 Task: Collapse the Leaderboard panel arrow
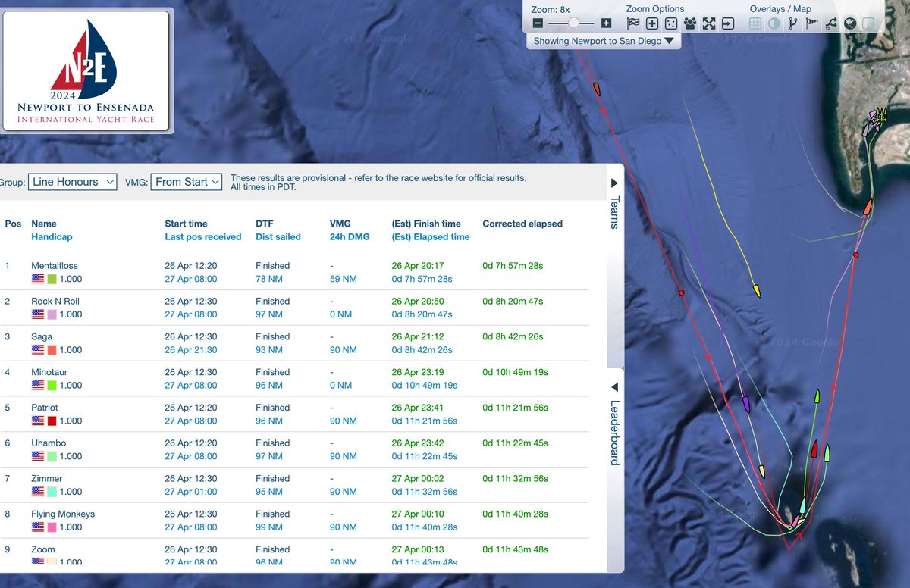click(614, 388)
